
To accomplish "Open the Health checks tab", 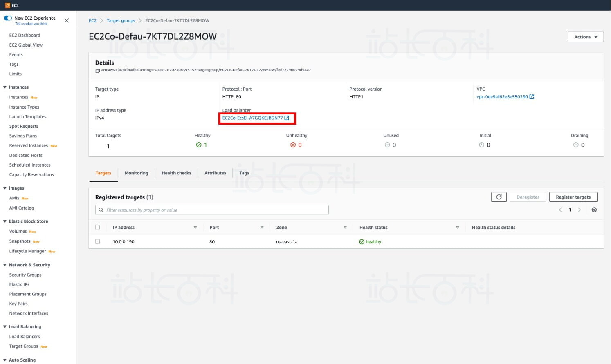I will [x=176, y=173].
